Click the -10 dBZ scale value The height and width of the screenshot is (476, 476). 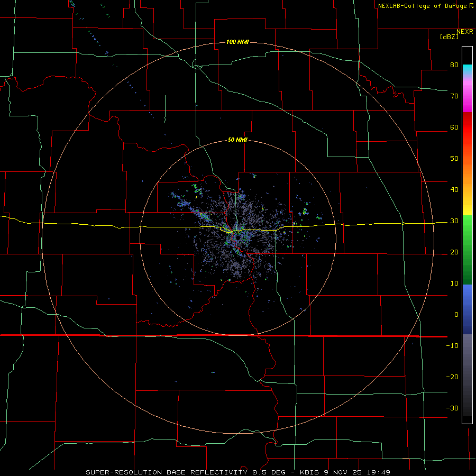[x=452, y=346]
